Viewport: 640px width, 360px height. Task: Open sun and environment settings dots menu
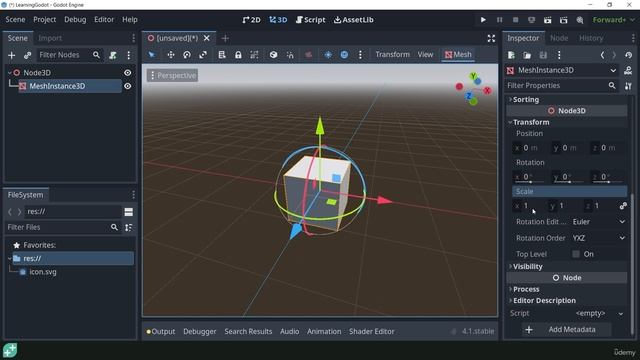(360, 55)
